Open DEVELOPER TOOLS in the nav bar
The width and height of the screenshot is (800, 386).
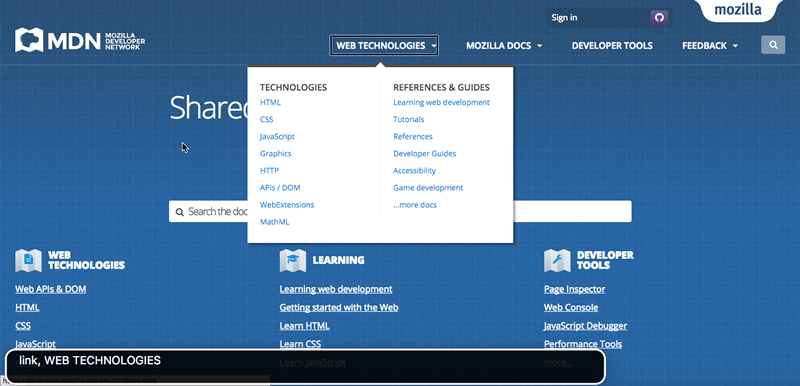(x=612, y=45)
